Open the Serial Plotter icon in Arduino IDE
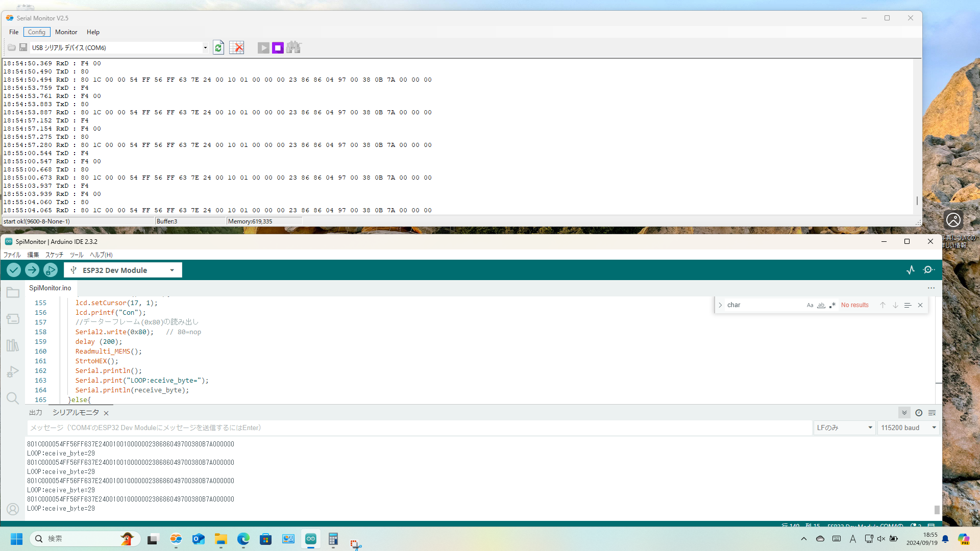The image size is (980, 551). click(x=911, y=270)
